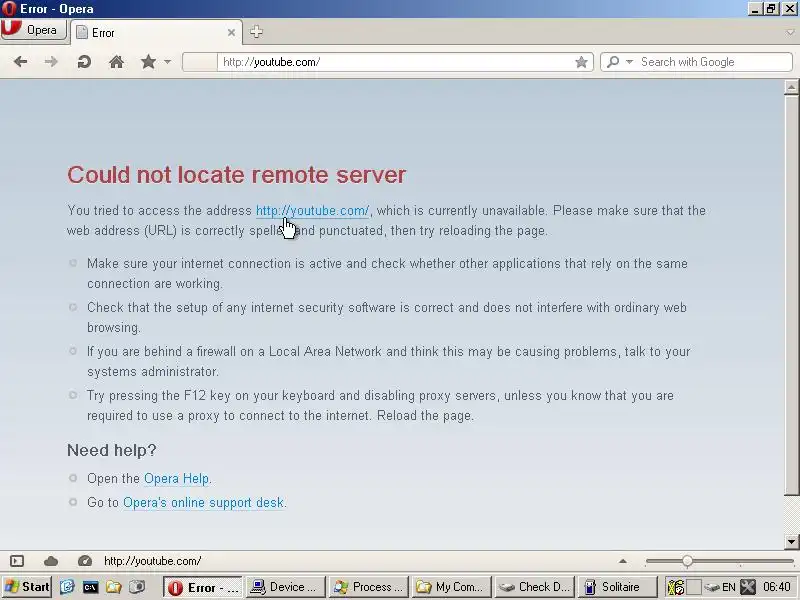Open Opera's online support desk link
Image resolution: width=800 pixels, height=600 pixels.
pyautogui.click(x=204, y=503)
